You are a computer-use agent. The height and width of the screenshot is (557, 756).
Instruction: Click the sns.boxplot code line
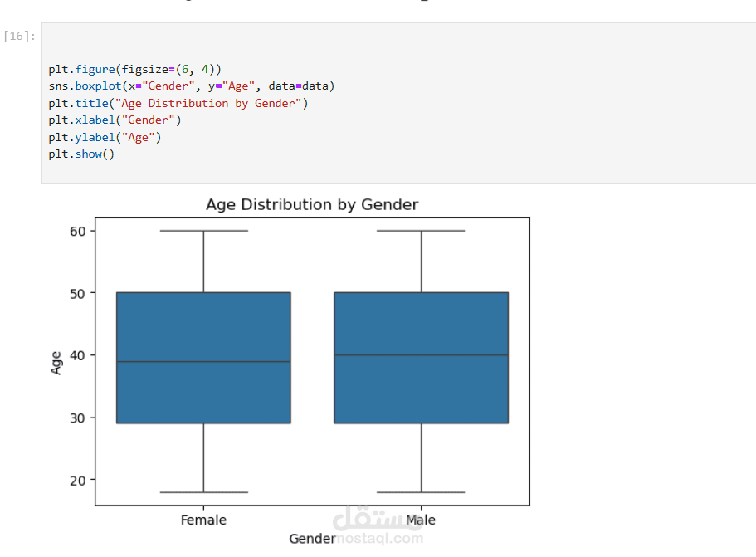[191, 86]
